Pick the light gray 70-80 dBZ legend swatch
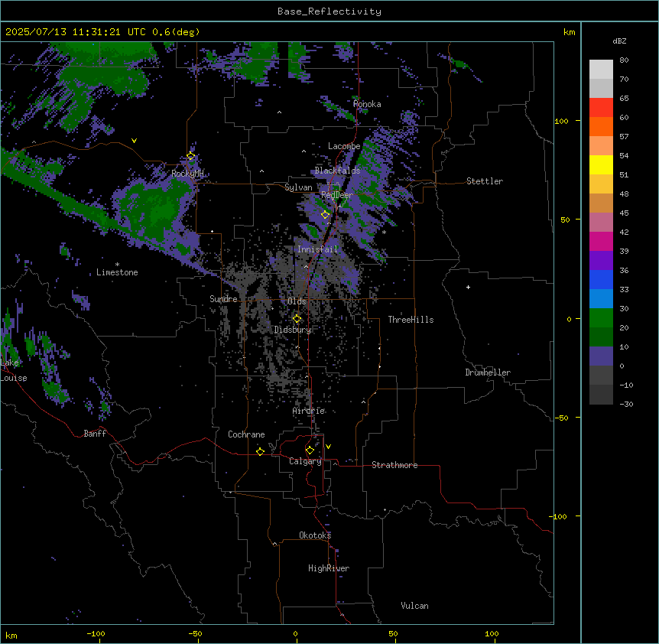Image resolution: width=659 pixels, height=644 pixels. pos(601,70)
